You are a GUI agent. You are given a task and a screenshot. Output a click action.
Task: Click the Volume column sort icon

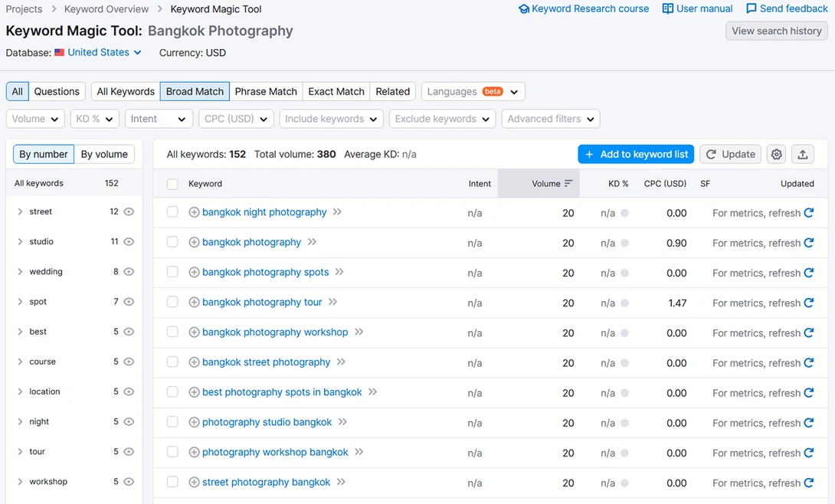point(568,184)
